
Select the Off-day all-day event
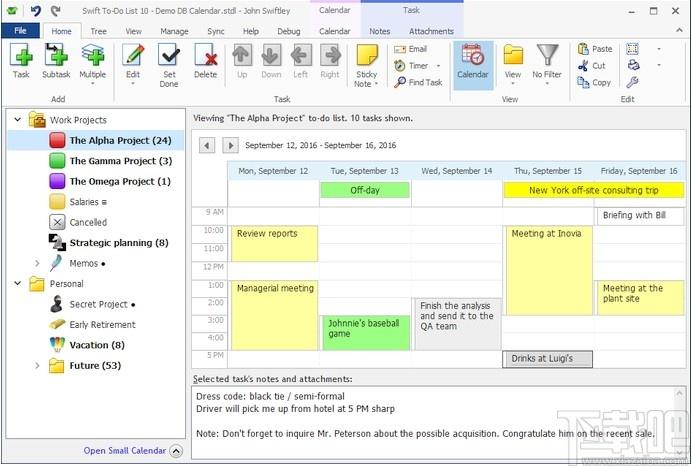[x=365, y=190]
